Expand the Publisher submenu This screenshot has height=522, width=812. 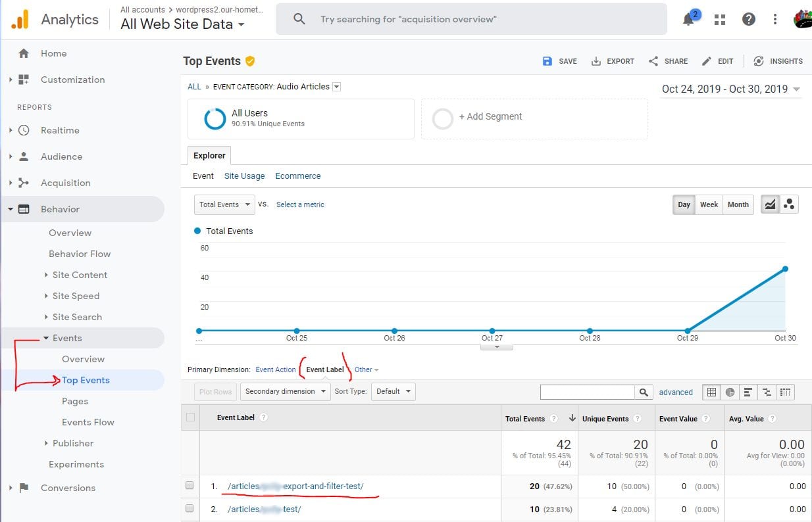click(x=46, y=443)
